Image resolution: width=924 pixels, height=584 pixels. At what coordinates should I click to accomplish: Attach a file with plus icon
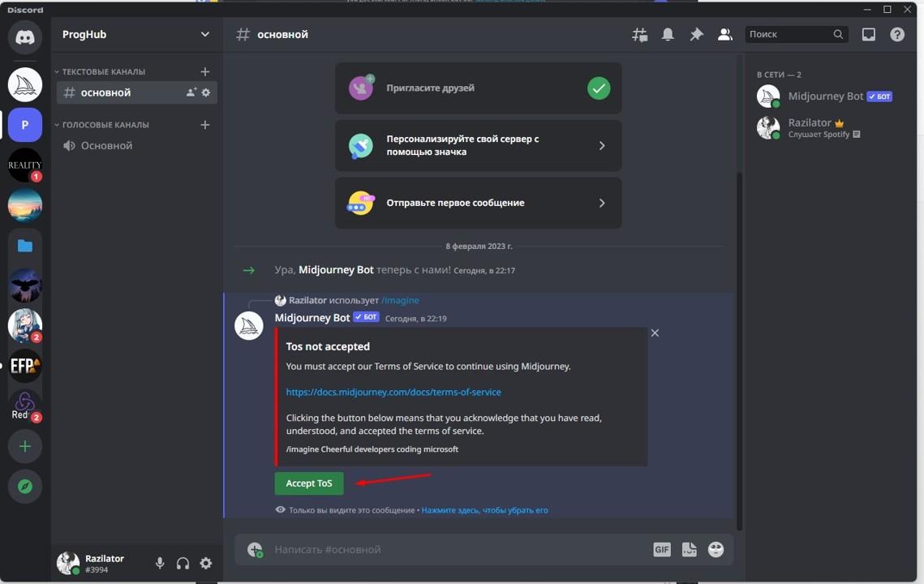coord(256,550)
